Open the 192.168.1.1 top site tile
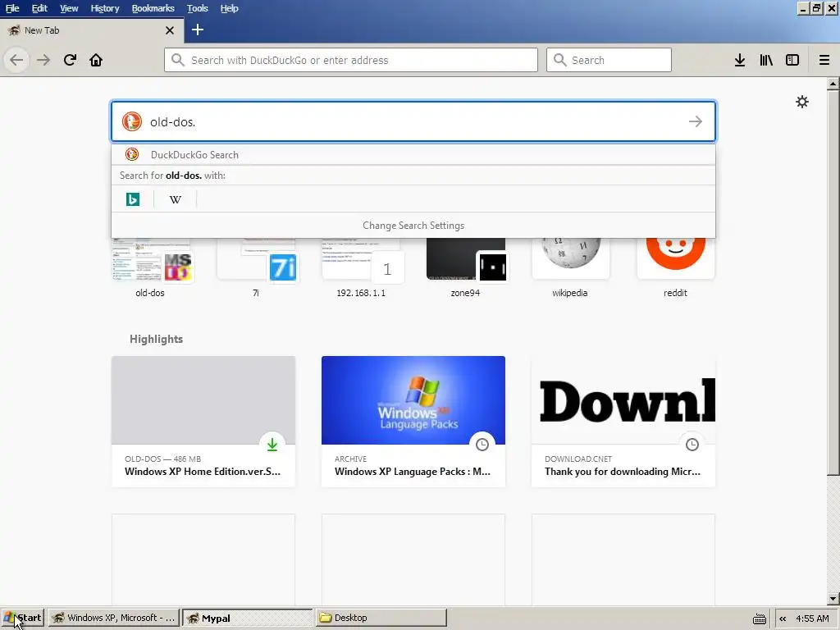 (x=361, y=268)
